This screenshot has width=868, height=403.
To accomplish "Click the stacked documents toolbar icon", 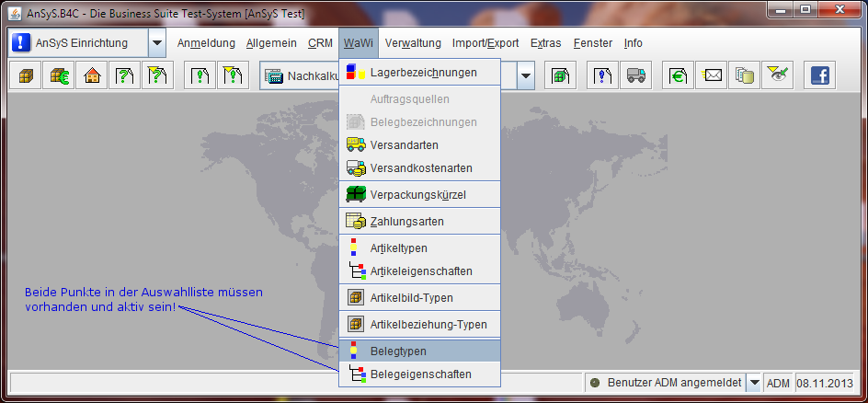I will 744,76.
